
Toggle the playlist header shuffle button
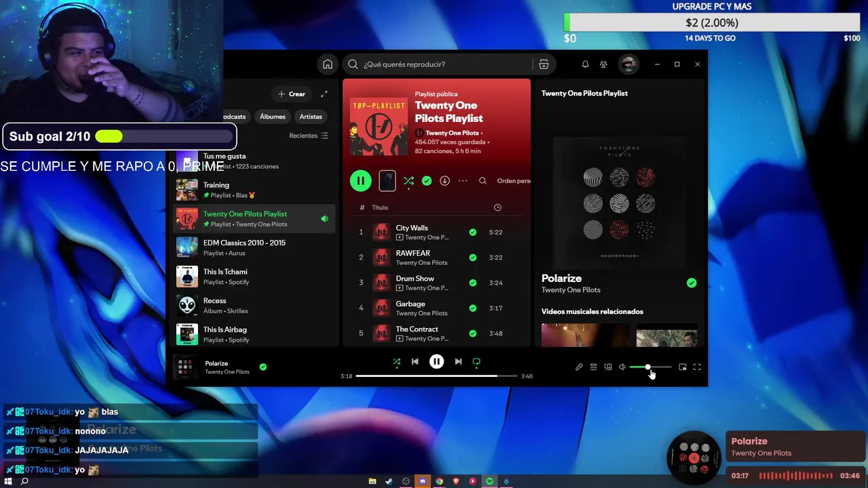point(409,181)
